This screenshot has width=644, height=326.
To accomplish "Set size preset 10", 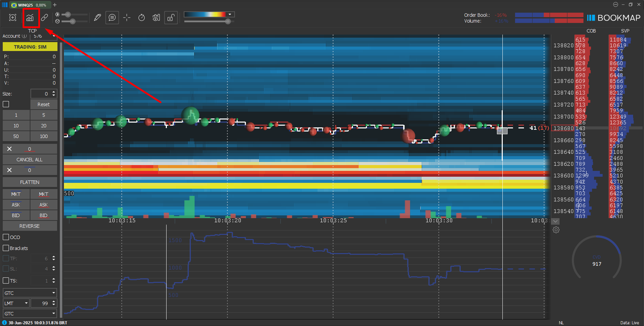I will click(x=16, y=126).
